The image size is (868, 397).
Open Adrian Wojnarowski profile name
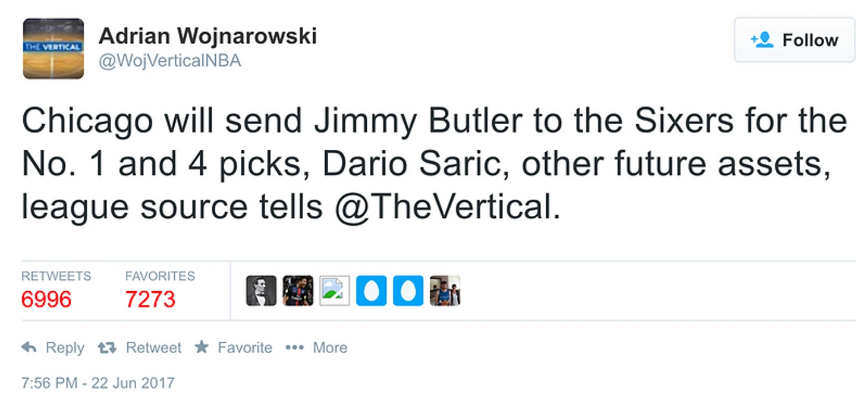207,36
